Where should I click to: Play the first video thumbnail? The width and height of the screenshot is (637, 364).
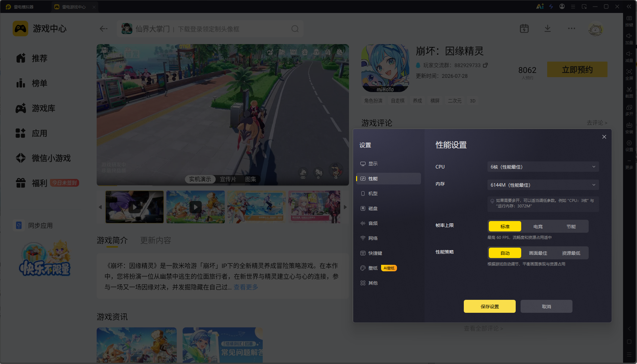pyautogui.click(x=135, y=207)
